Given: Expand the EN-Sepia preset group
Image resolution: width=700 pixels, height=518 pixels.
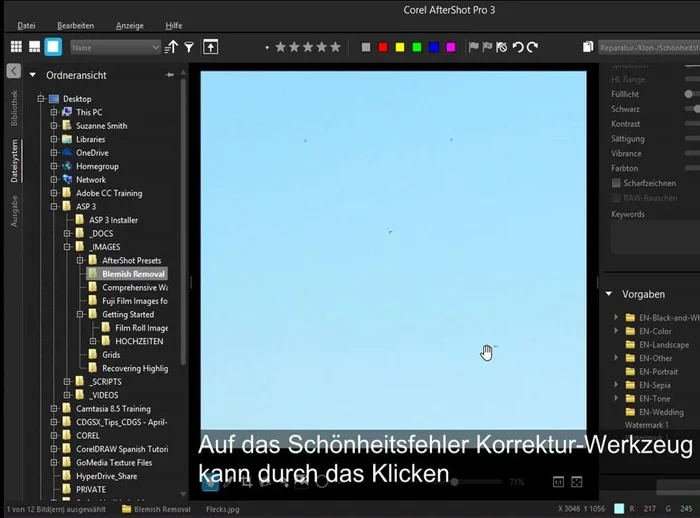Looking at the screenshot, I should point(616,385).
